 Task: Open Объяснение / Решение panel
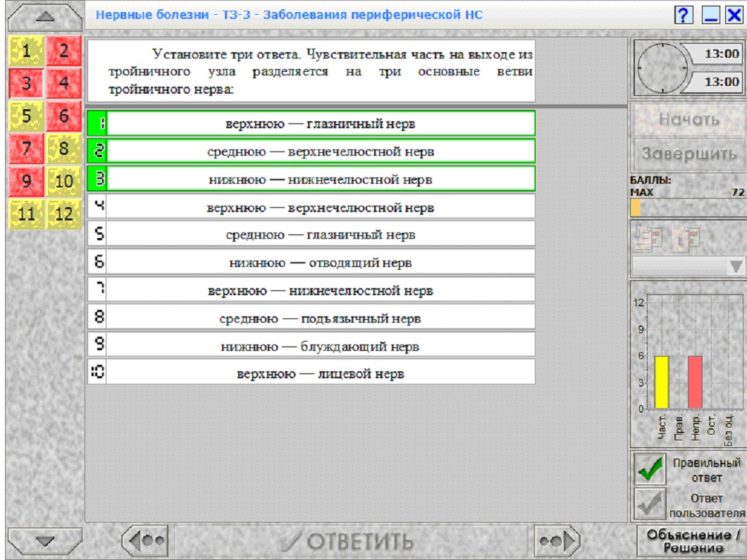[692, 540]
